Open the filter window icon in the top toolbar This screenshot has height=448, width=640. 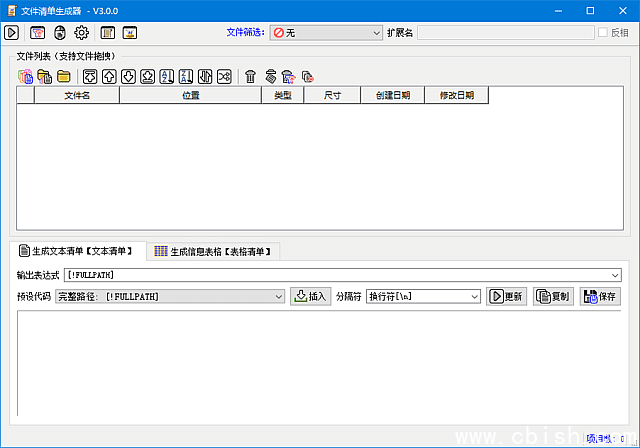[x=38, y=33]
